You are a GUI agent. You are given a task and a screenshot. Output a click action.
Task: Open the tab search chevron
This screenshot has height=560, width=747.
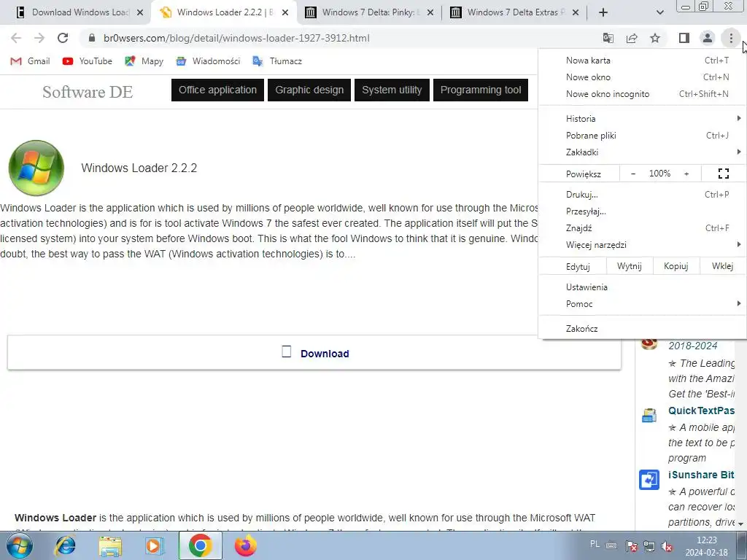coord(659,12)
